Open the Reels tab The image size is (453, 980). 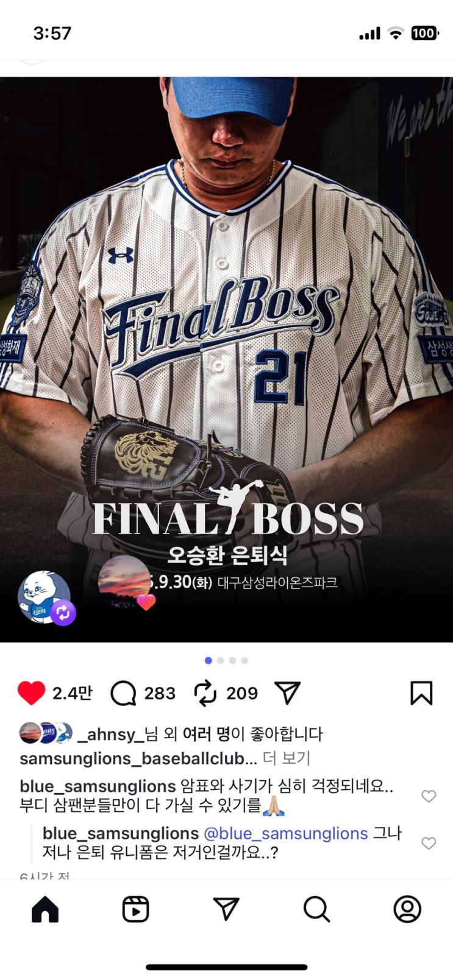(x=135, y=909)
